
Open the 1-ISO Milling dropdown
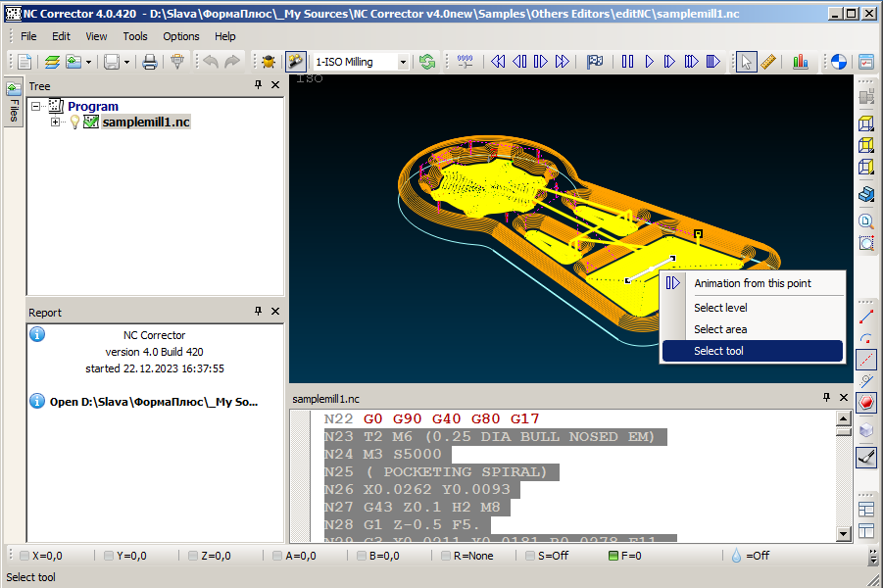(403, 62)
